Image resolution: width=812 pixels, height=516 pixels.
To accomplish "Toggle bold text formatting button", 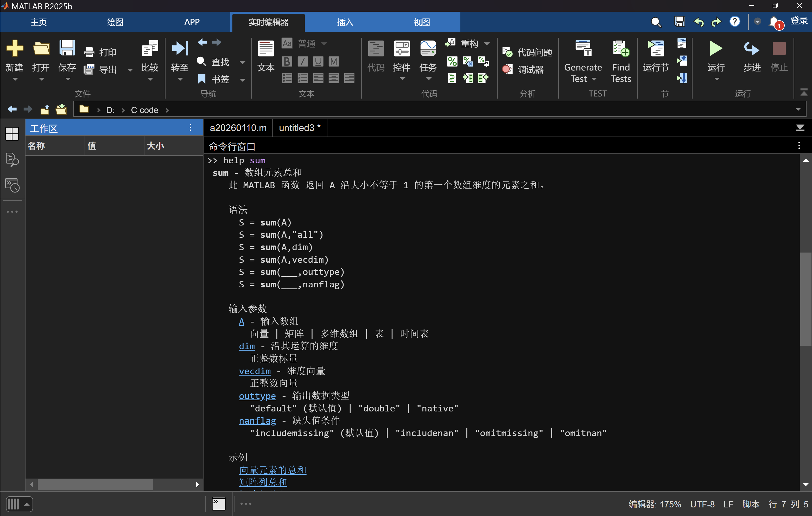I will 287,62.
